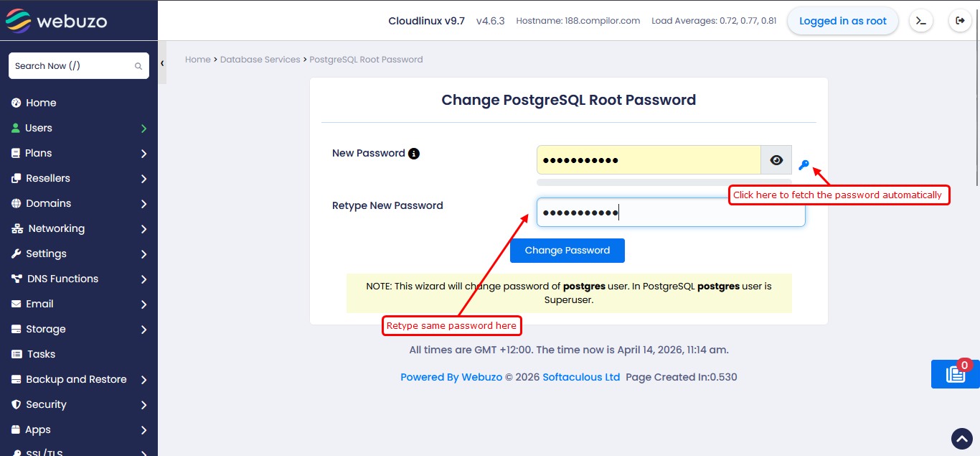The image size is (980, 456).
Task: Open Database Services breadcrumb link
Action: tap(260, 60)
